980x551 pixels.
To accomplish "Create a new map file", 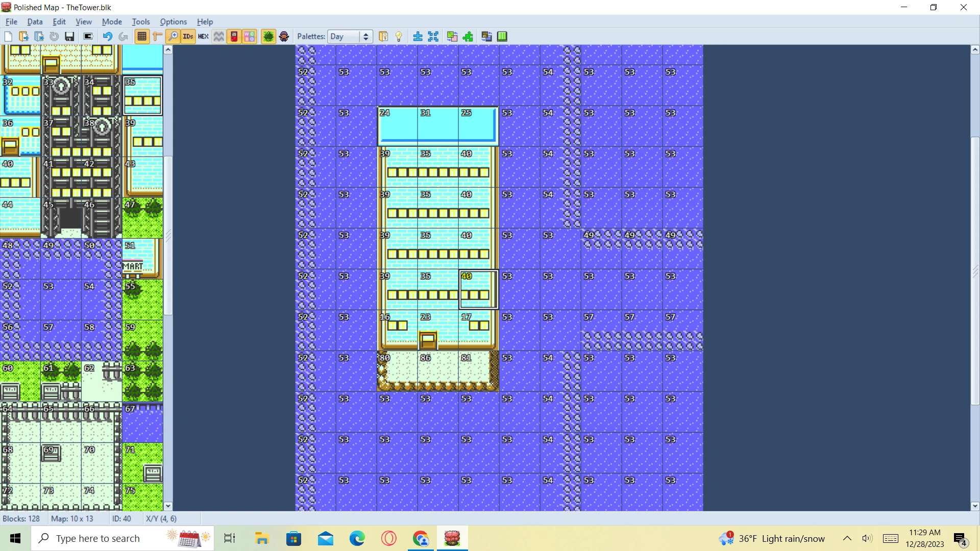I will pos(8,36).
